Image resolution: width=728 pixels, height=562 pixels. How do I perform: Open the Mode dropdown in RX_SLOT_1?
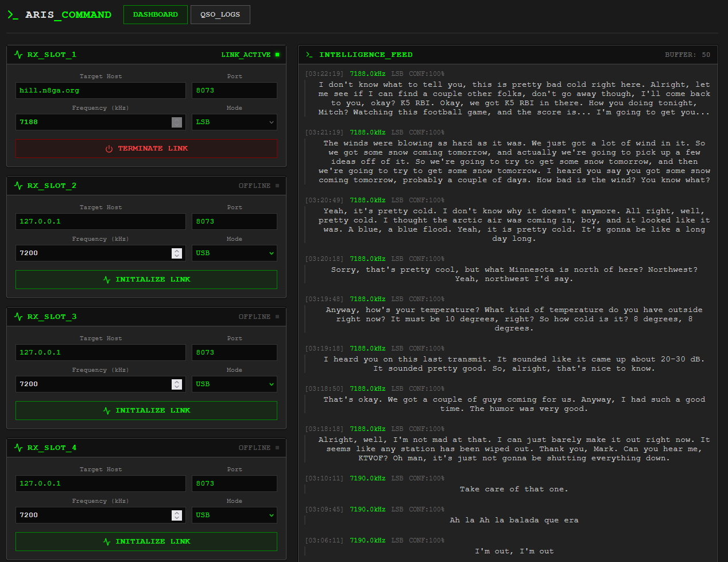(234, 122)
